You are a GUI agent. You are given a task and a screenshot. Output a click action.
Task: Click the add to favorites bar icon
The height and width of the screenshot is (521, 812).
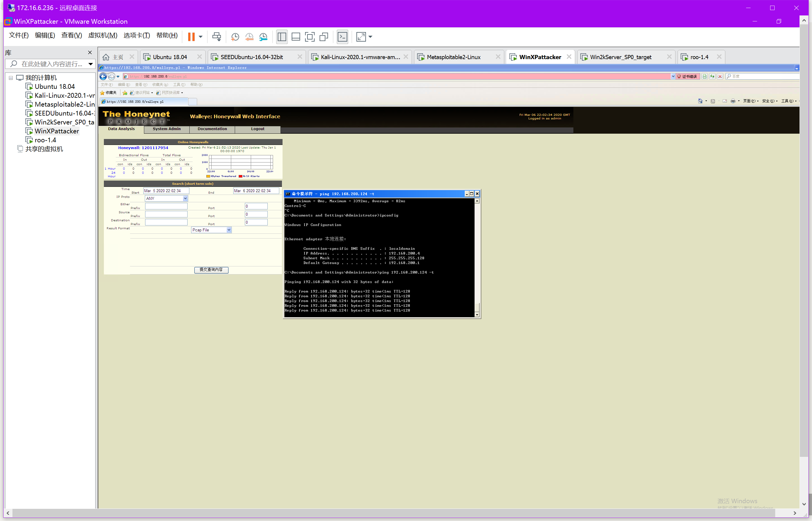coord(125,93)
